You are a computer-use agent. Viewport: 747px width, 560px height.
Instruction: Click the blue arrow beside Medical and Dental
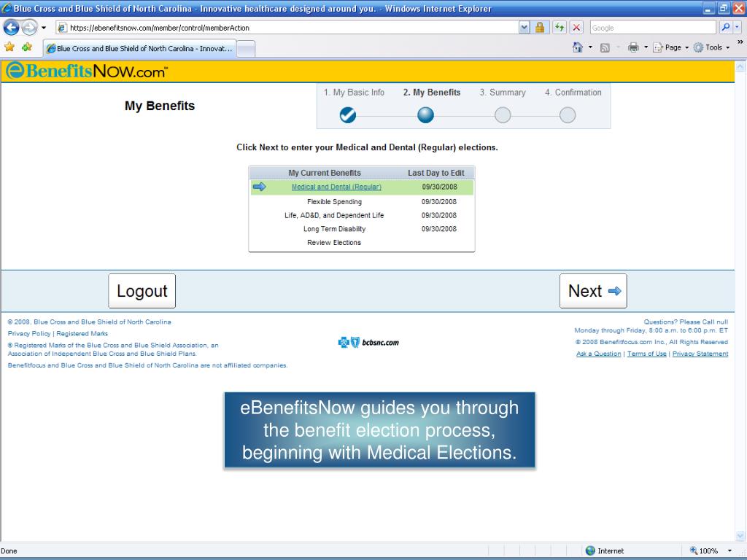[x=259, y=187]
